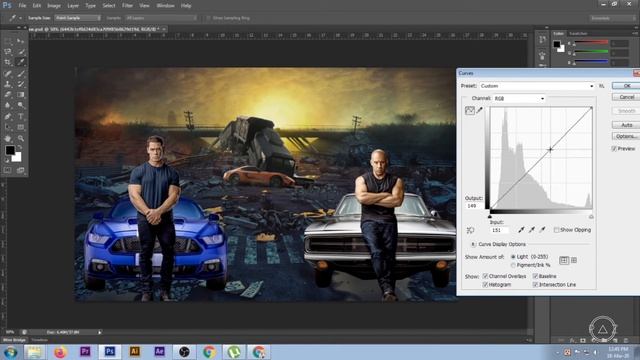
Task: Select the Crop tool
Action: pyautogui.click(x=8, y=62)
